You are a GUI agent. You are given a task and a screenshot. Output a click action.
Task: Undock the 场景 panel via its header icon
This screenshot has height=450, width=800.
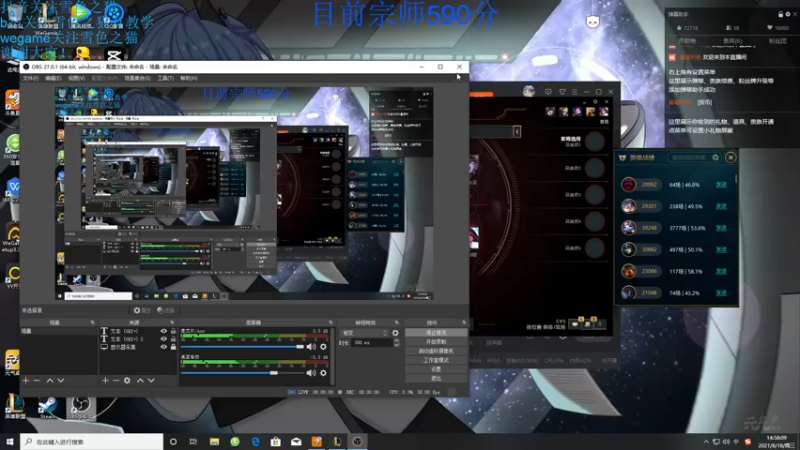92,322
